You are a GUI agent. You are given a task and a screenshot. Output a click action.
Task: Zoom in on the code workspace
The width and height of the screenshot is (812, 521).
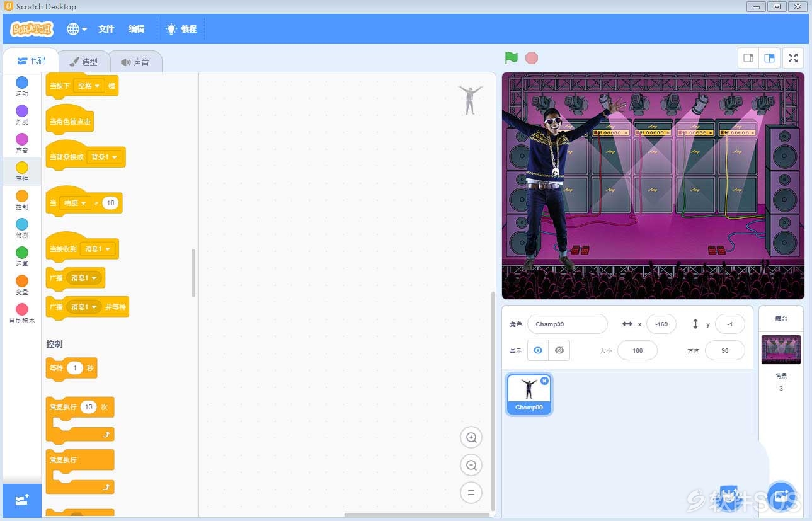471,437
